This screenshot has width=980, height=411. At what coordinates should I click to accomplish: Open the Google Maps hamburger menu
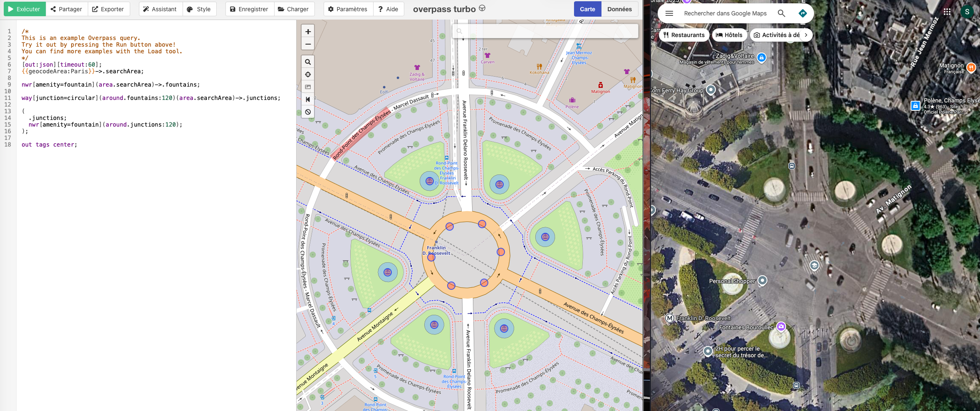(x=669, y=13)
